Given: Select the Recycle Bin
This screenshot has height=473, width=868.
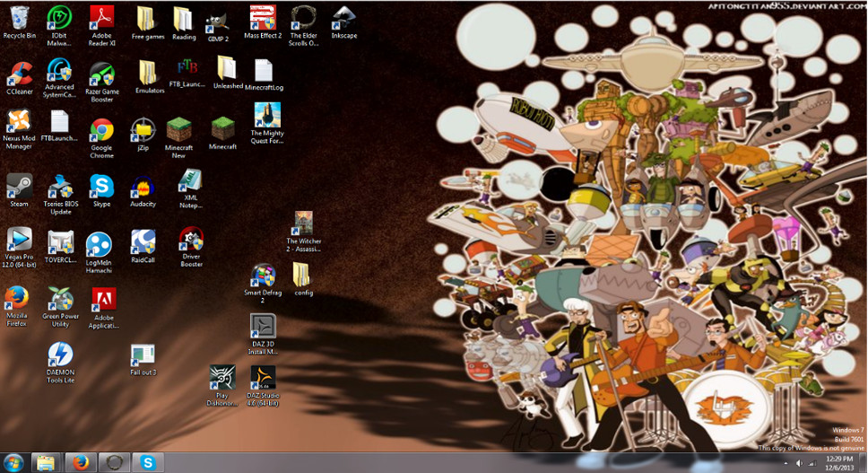Looking at the screenshot, I should coord(20,22).
